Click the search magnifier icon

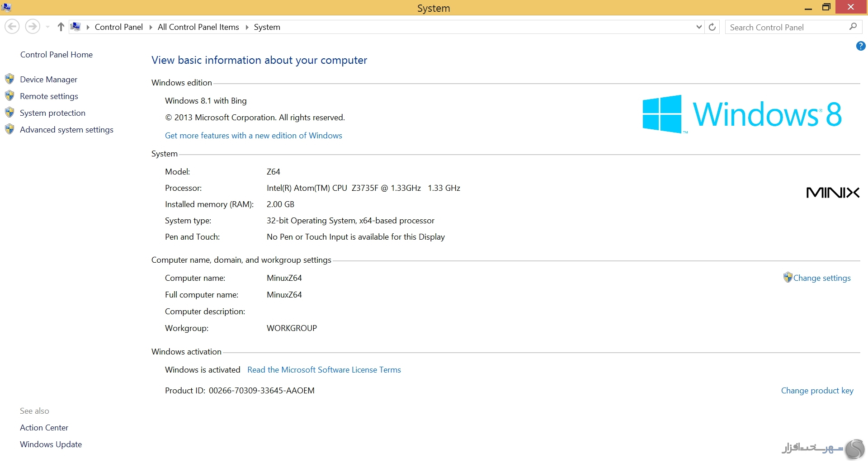tap(853, 27)
